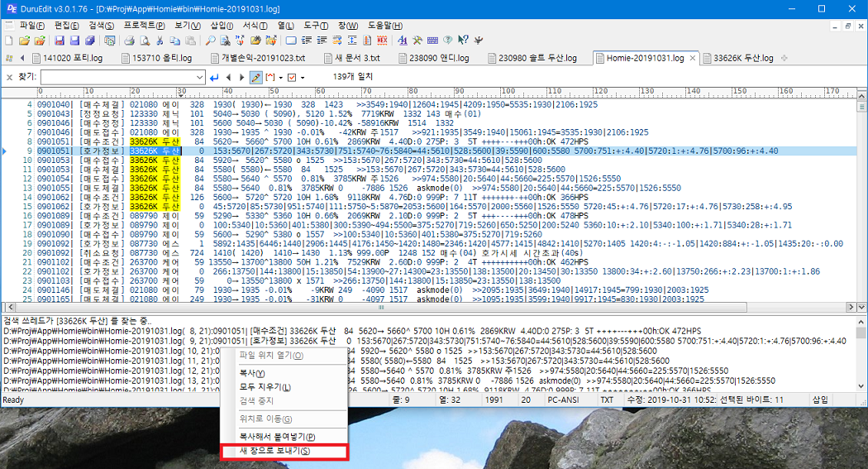Expand the checkmark options dropdown arrow

click(x=303, y=78)
